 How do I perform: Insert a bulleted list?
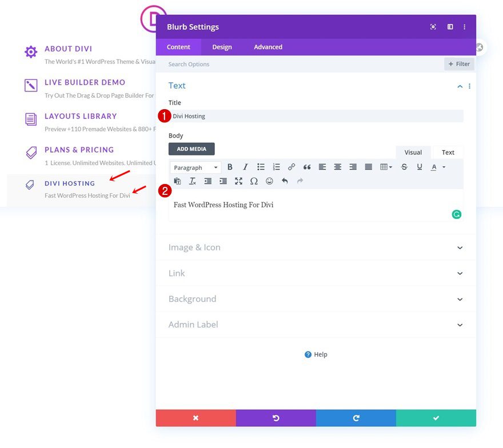[261, 167]
